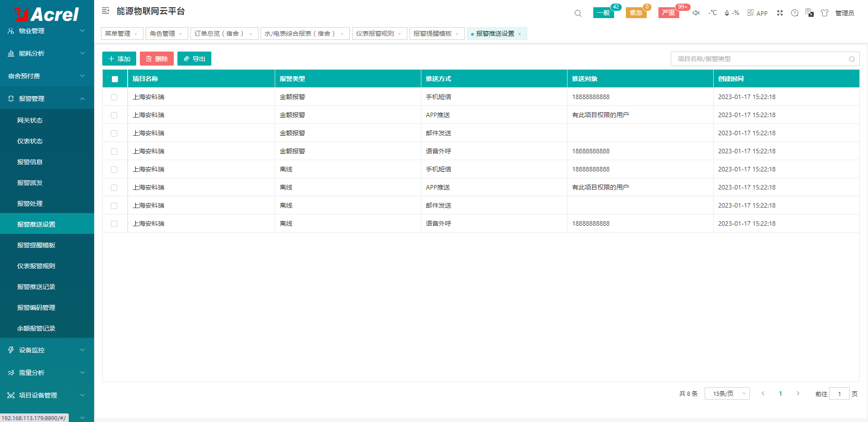This screenshot has height=422, width=868.
Task: Check the 离线 APP推送 row
Action: click(114, 188)
